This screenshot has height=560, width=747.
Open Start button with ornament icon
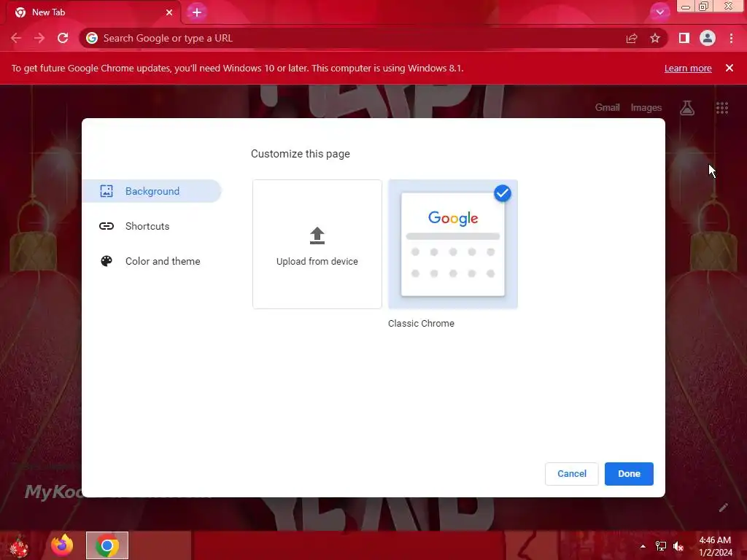tap(19, 545)
